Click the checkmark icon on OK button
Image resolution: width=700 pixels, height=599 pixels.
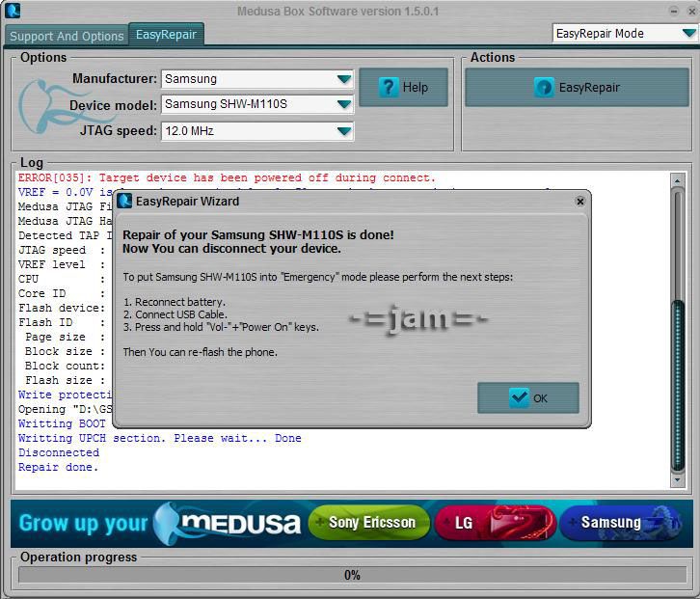519,397
